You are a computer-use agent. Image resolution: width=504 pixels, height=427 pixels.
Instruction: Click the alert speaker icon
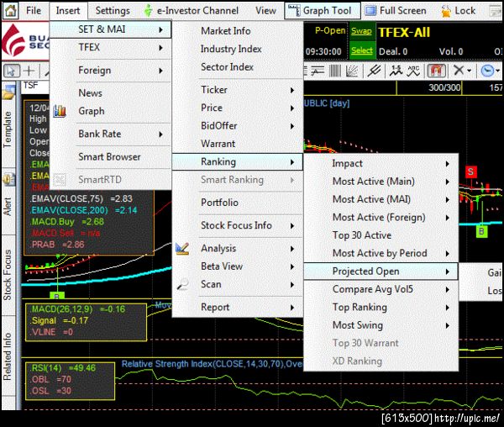[8, 179]
